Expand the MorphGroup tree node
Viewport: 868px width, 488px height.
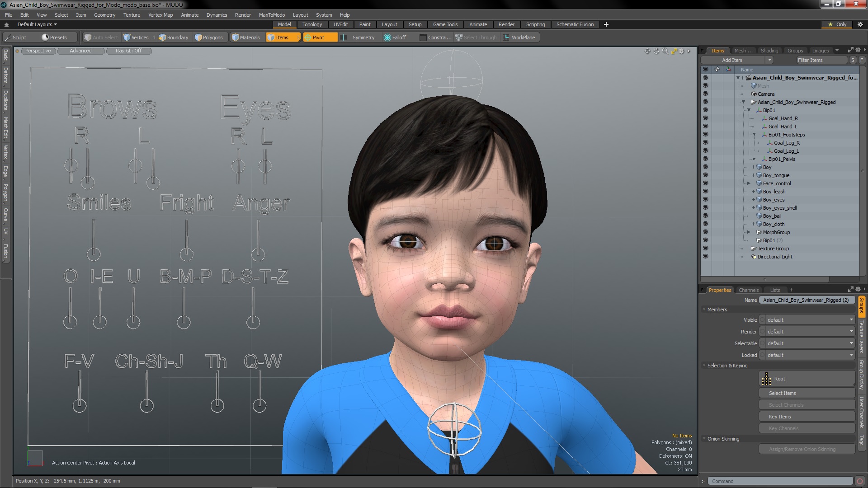coord(749,232)
